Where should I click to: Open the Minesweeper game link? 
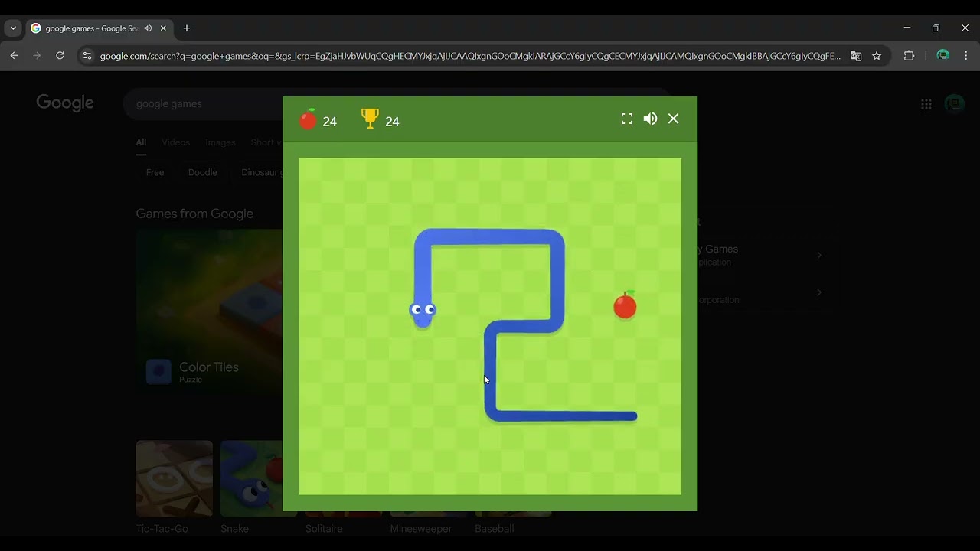pyautogui.click(x=421, y=529)
